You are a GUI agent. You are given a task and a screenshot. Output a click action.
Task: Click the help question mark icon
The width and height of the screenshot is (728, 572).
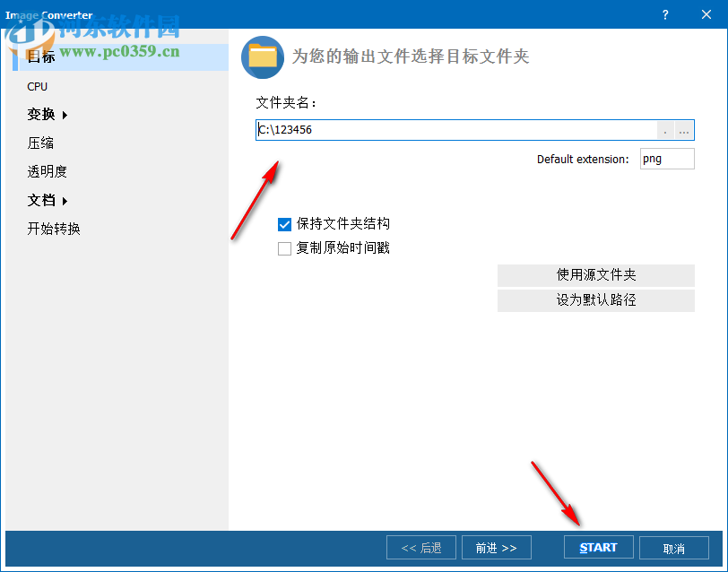(x=665, y=14)
